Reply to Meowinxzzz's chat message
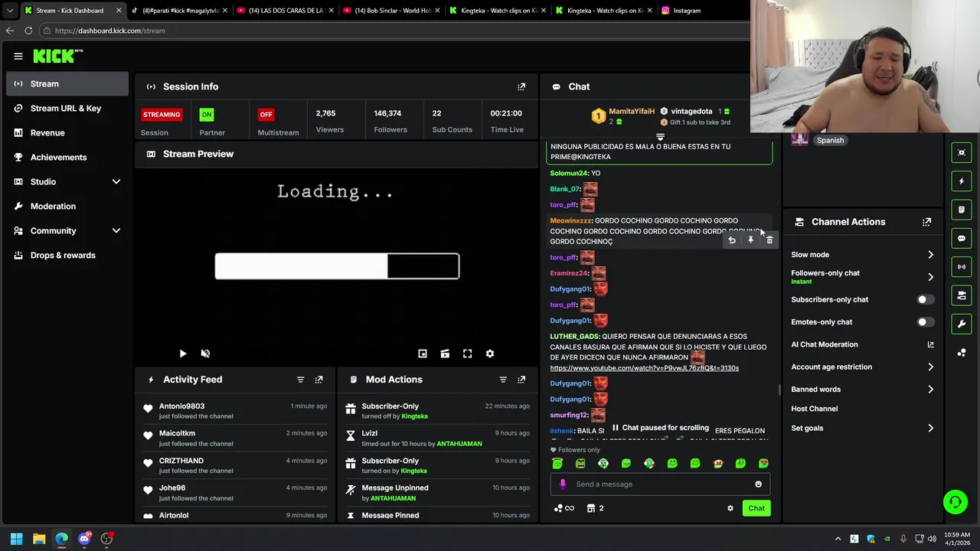This screenshot has height=551, width=980. [x=732, y=240]
